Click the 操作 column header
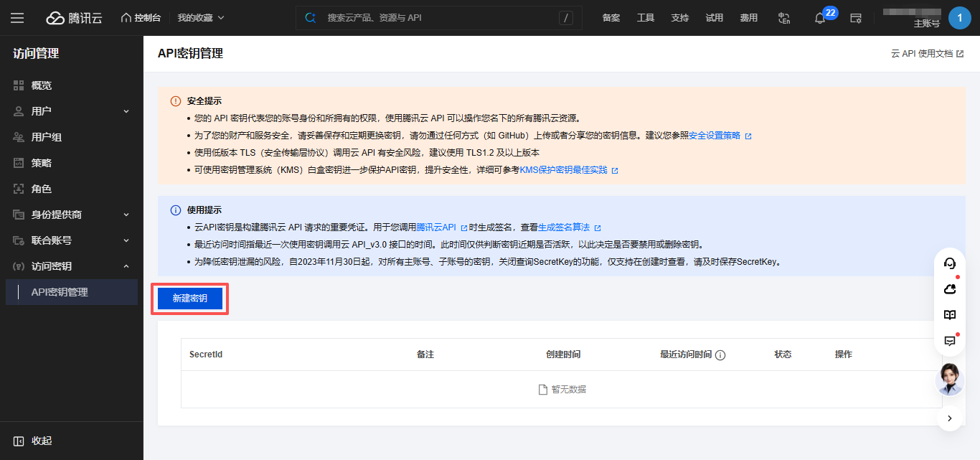 point(844,355)
